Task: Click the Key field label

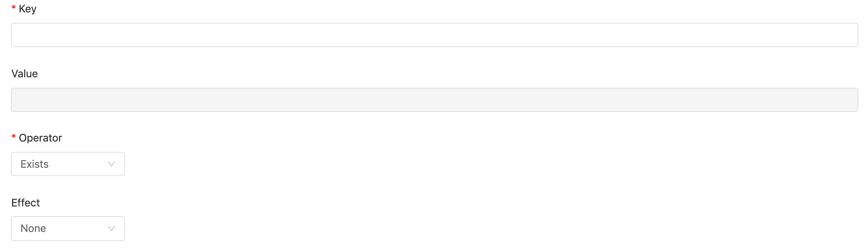Action: click(x=28, y=9)
